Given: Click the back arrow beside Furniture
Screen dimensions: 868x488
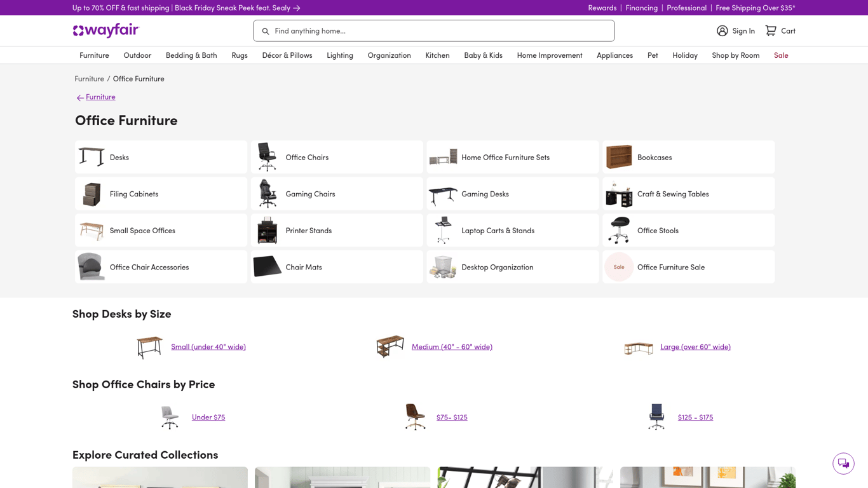Looking at the screenshot, I should click(x=80, y=98).
